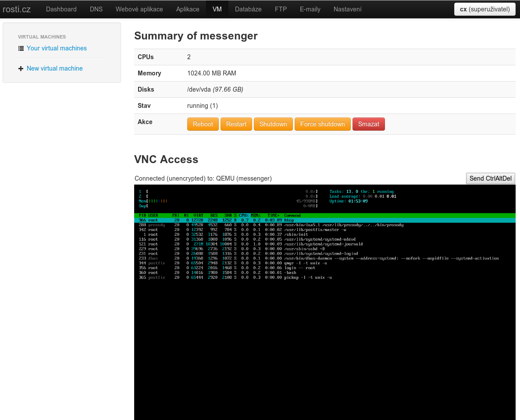This screenshot has height=420, width=520.
Task: Click the Uptime value in htop
Action: click(x=358, y=201)
